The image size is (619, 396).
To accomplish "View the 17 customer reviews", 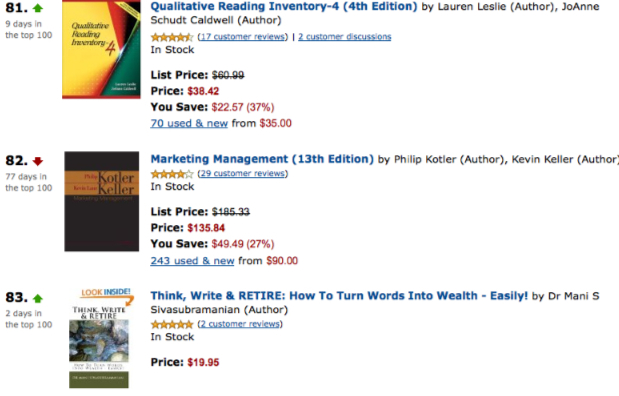I will 243,37.
